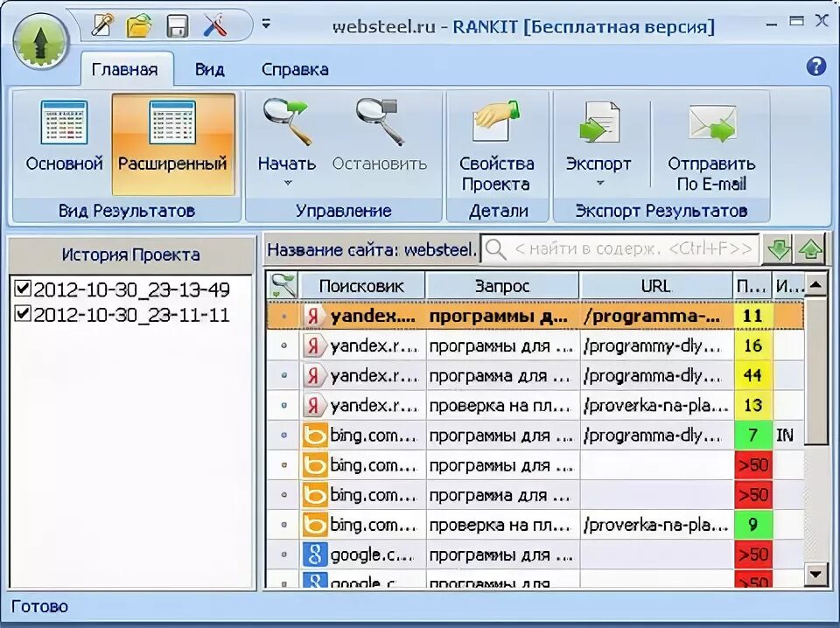Click the Готово status bar text
This screenshot has width=840, height=628.
click(39, 607)
